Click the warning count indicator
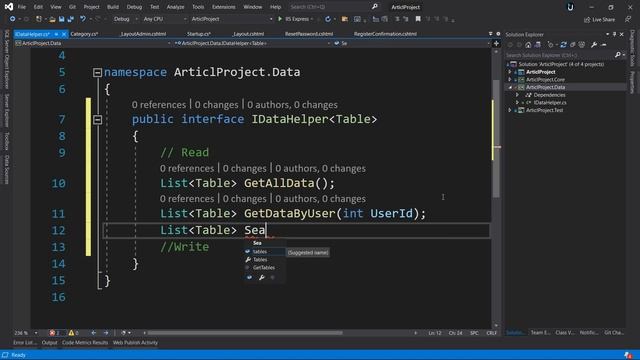Image resolution: width=640 pixels, height=360 pixels. tap(74, 333)
